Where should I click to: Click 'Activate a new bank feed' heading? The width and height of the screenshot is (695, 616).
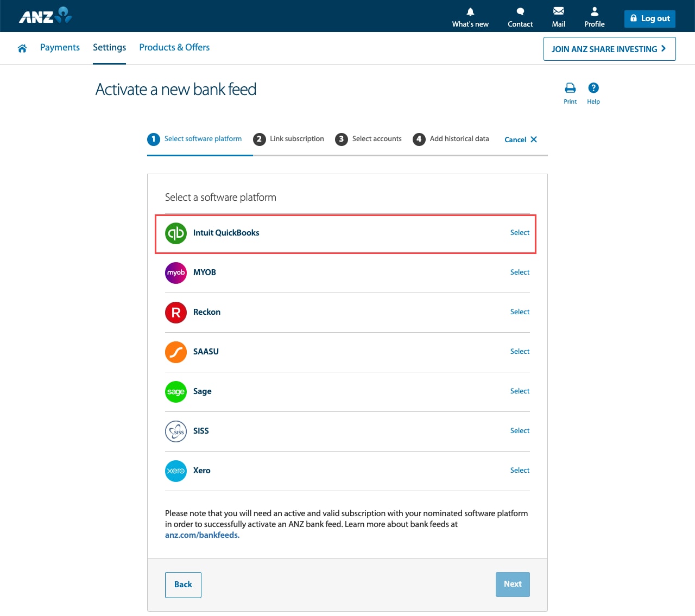point(176,89)
